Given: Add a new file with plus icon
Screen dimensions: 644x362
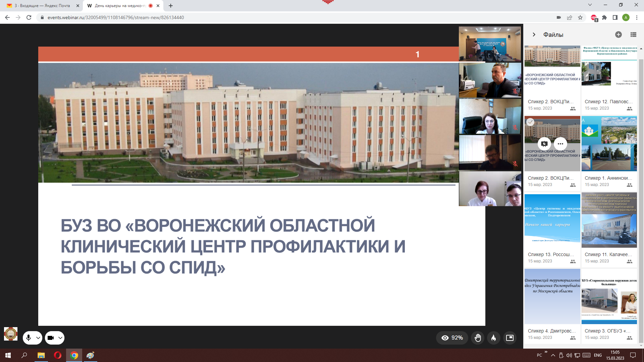Looking at the screenshot, I should pyautogui.click(x=619, y=35).
